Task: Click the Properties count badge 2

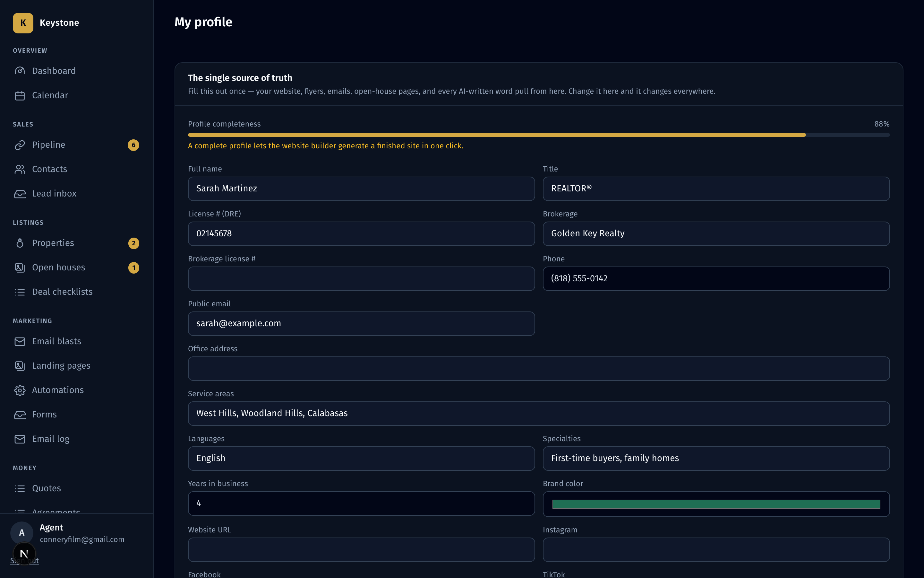Action: pyautogui.click(x=134, y=243)
